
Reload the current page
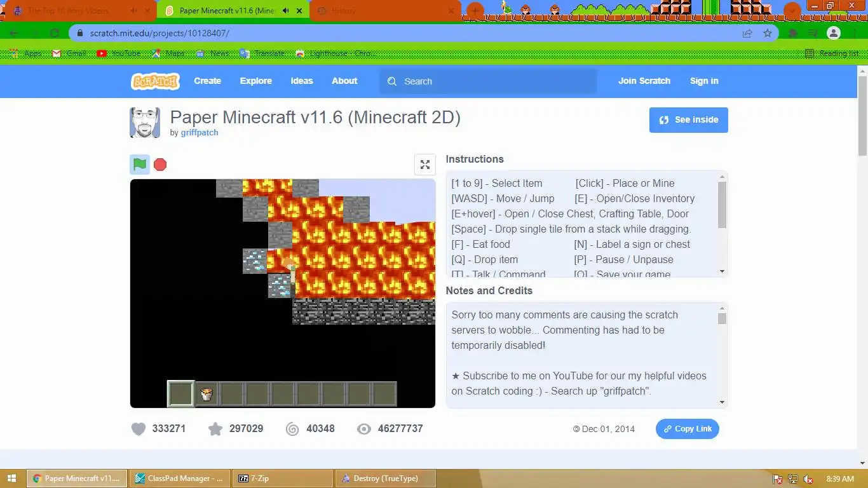point(55,33)
